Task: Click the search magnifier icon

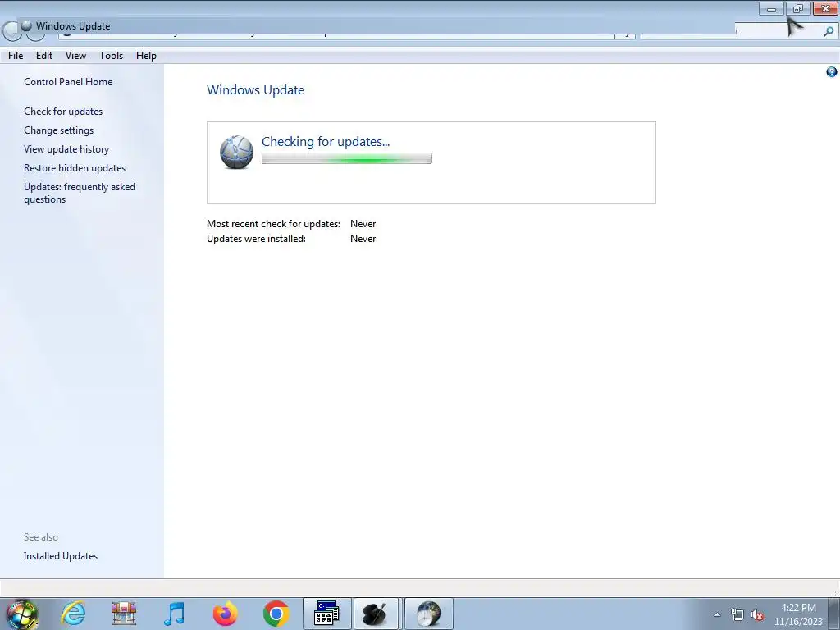Action: (x=829, y=32)
